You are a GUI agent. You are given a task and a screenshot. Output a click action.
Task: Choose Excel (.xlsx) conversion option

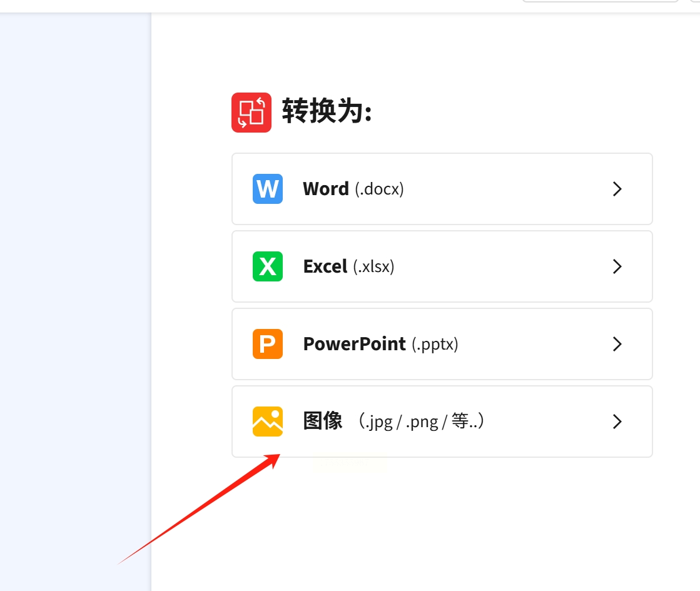[442, 266]
